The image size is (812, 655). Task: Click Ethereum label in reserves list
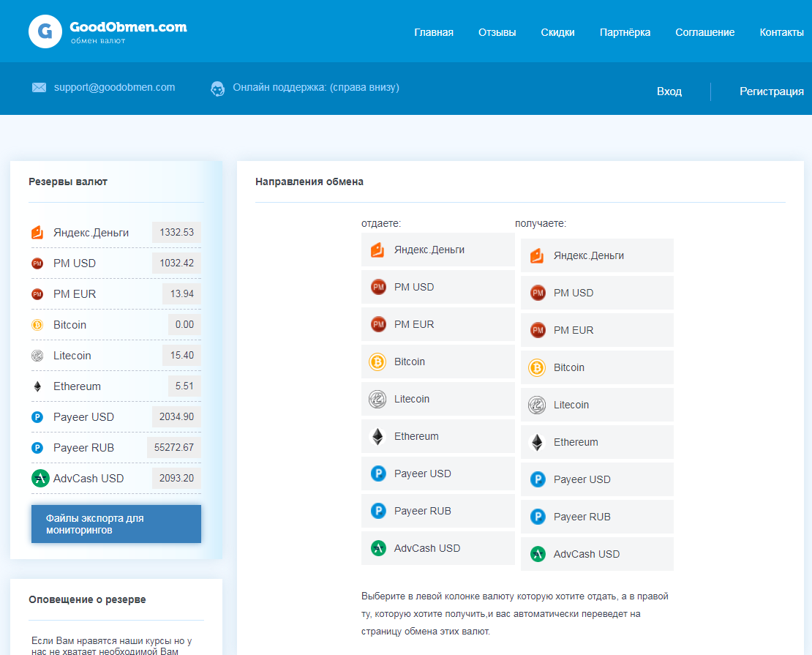[x=77, y=386]
